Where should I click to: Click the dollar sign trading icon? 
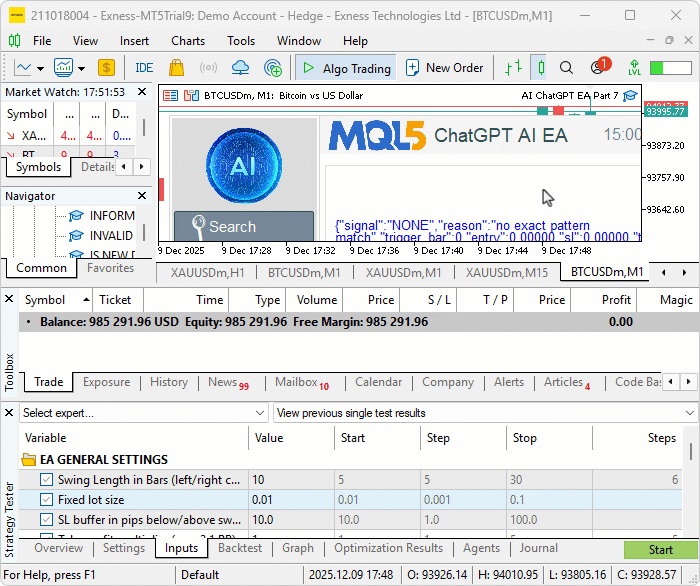(106, 68)
